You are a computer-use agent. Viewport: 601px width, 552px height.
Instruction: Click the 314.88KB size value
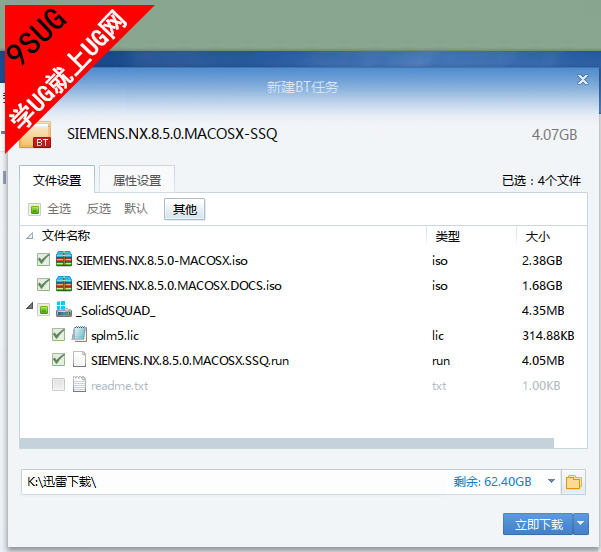coord(548,336)
